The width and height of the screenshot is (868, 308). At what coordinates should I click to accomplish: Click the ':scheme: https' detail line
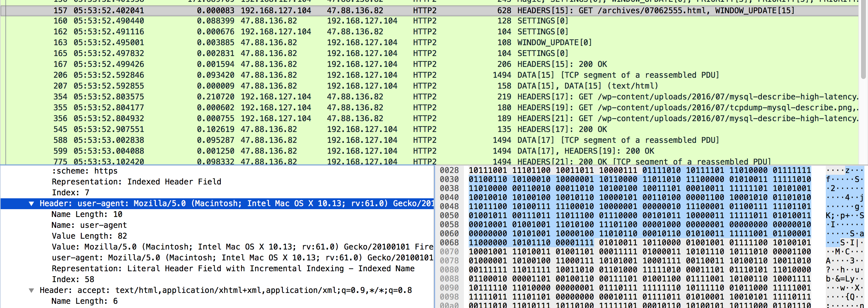(84, 171)
